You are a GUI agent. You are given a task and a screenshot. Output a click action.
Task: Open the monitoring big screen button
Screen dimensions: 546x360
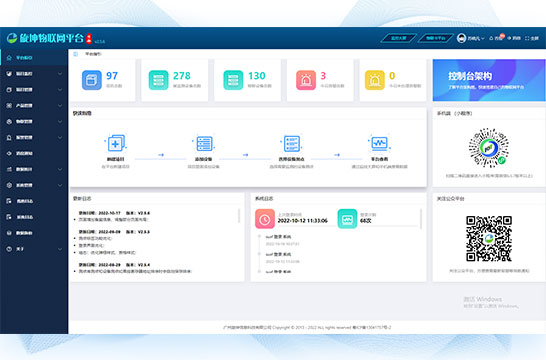click(x=399, y=38)
